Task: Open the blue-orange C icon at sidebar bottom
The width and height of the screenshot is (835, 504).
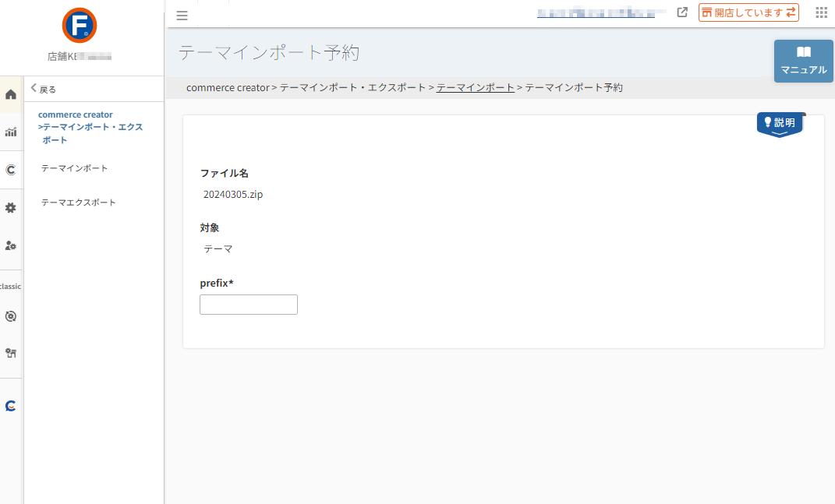Action: click(11, 406)
